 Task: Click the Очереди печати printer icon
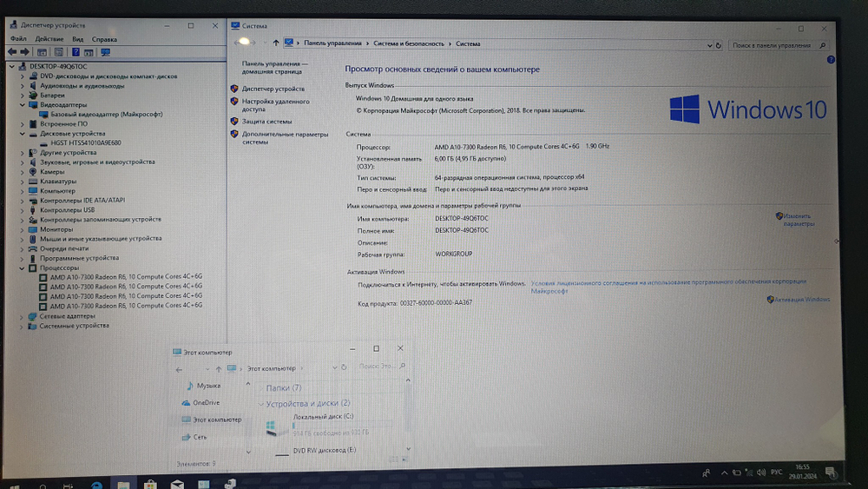point(33,248)
